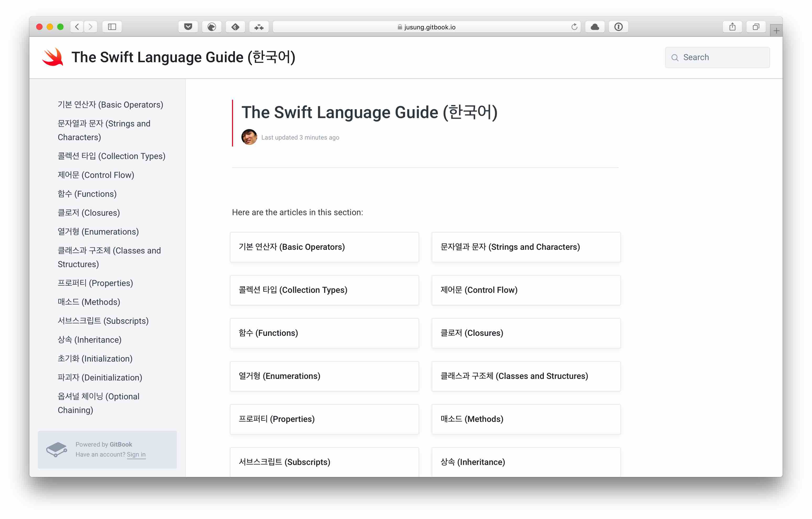Click the Swift logo next to the title

coord(53,57)
